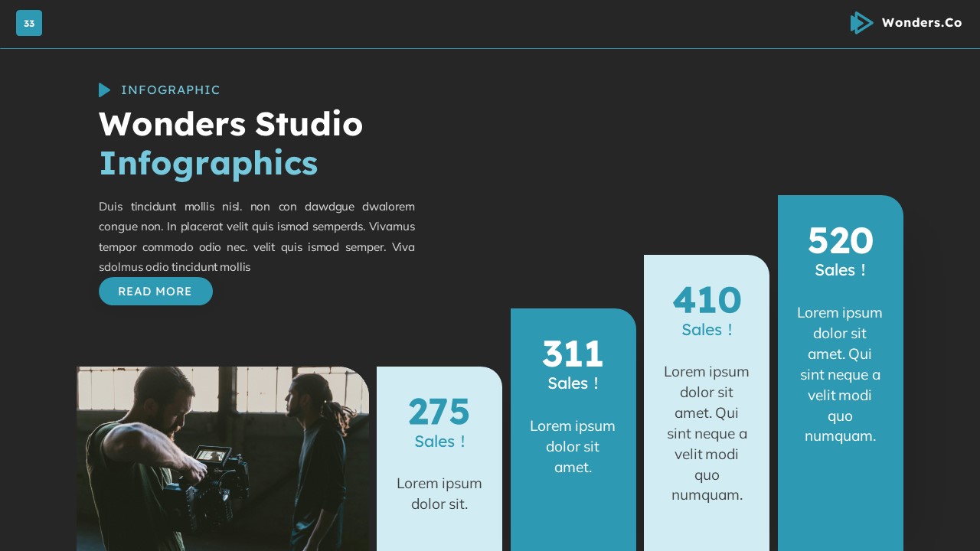Click the filmmaker photo thumbnail
Image resolution: width=980 pixels, height=551 pixels.
[222, 459]
